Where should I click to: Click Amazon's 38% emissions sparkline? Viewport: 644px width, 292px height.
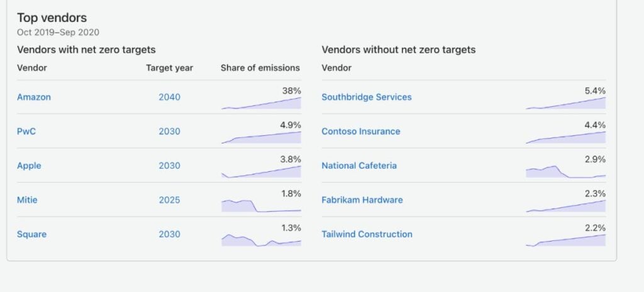pyautogui.click(x=261, y=103)
